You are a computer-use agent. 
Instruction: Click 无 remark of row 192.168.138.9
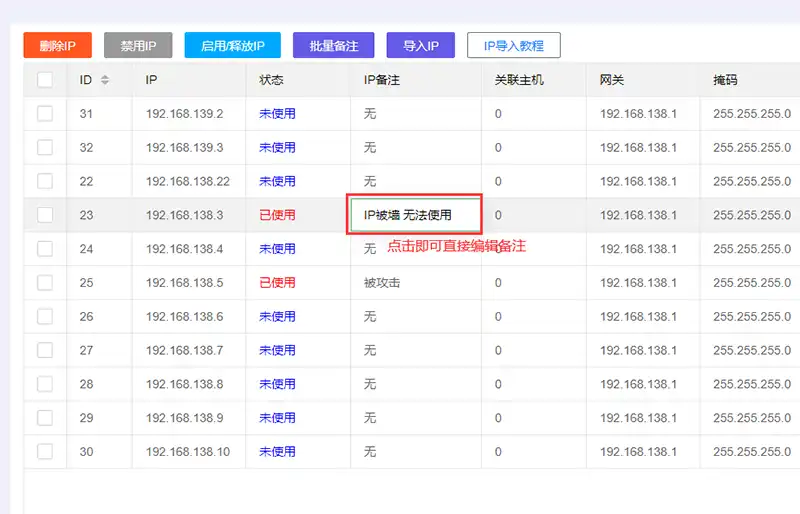[370, 418]
